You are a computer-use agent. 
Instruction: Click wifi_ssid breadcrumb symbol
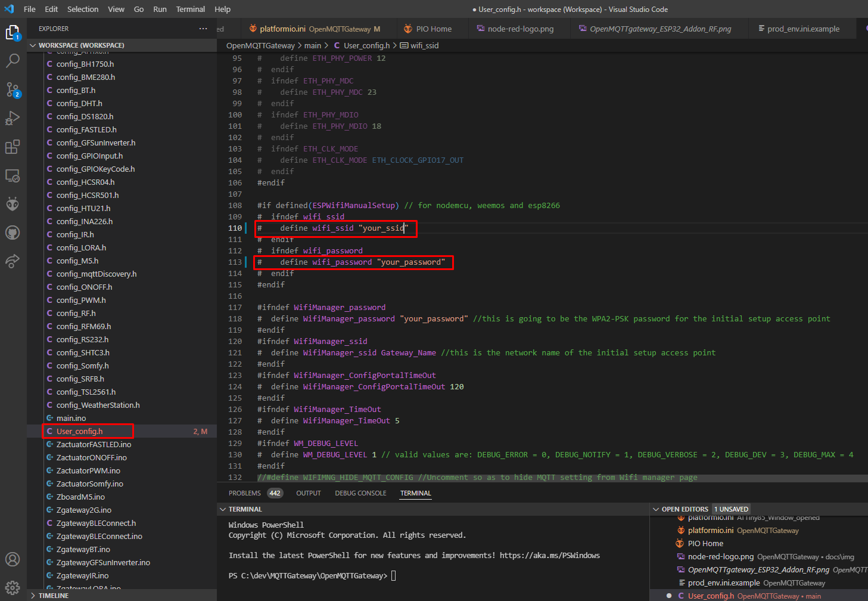(419, 45)
